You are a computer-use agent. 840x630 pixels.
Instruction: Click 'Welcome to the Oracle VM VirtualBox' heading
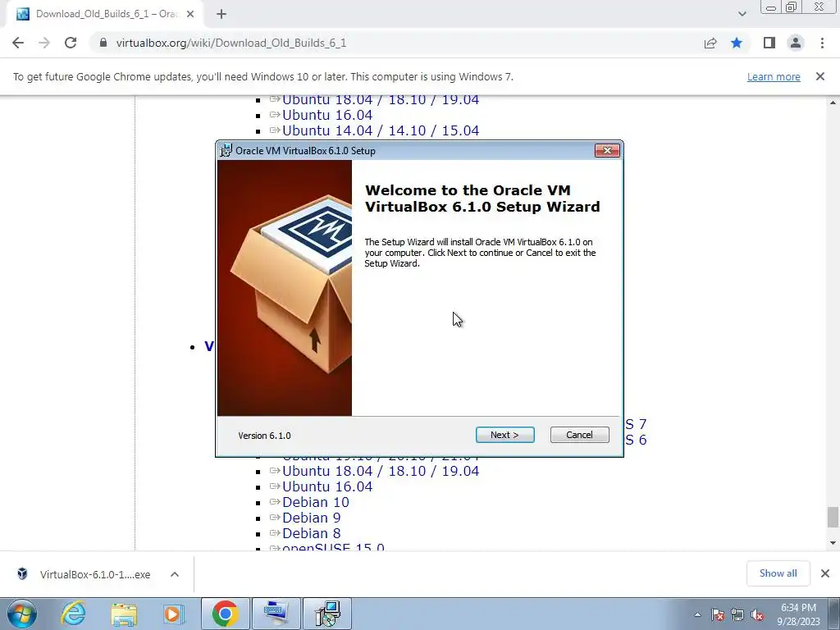click(x=482, y=199)
